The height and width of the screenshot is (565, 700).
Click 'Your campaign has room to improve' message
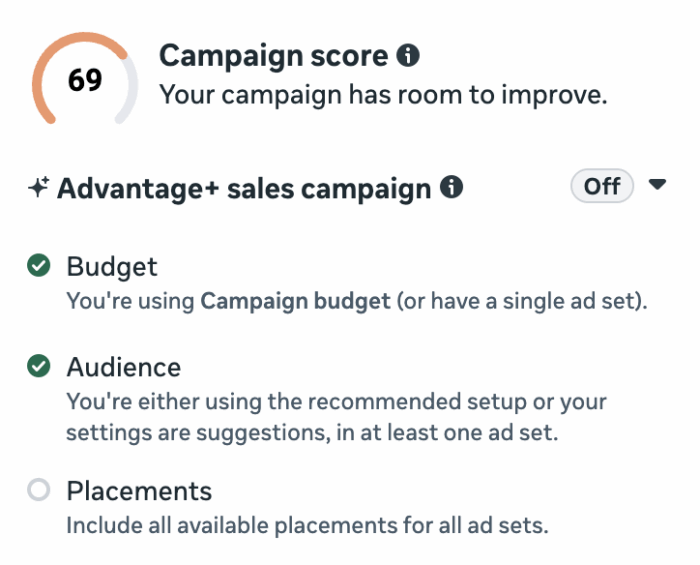click(x=384, y=96)
